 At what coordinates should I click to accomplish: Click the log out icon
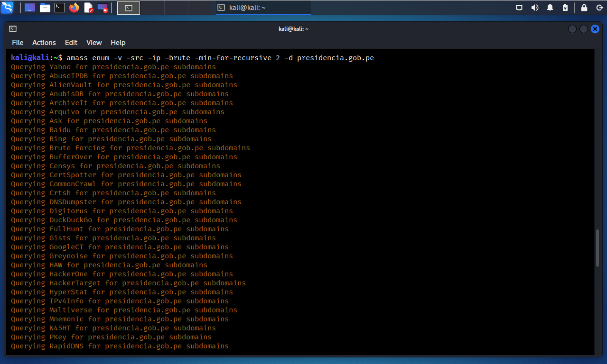tap(599, 8)
